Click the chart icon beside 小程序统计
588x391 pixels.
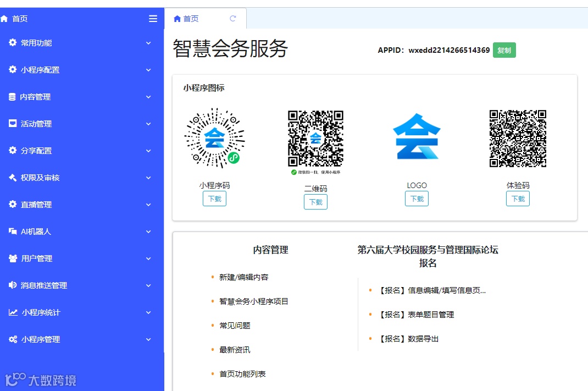[x=13, y=312]
